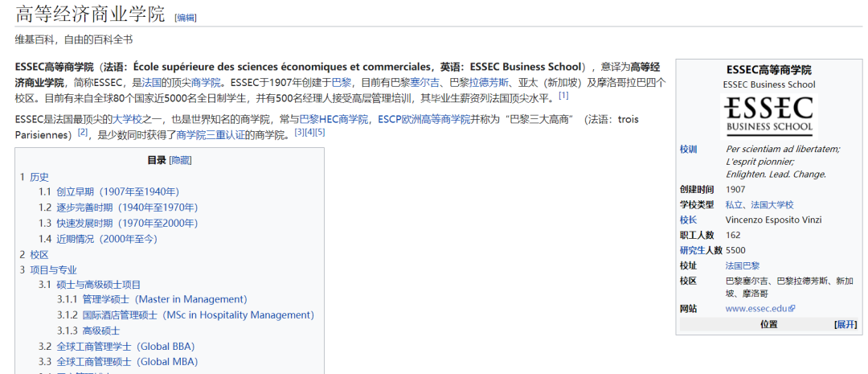Jump to section 1 历史
The width and height of the screenshot is (868, 374).
point(35,177)
